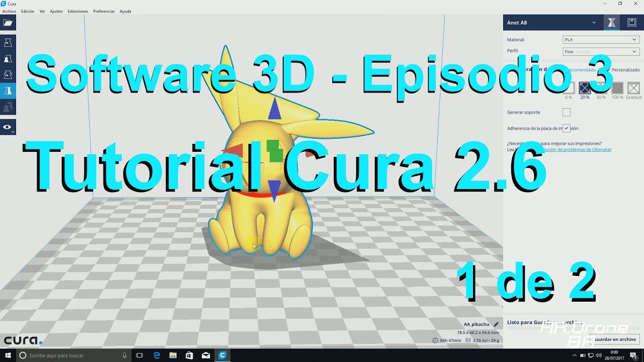Show hidden system tray icons chevron
Image resolution: width=644 pixels, height=362 pixels.
pos(574,355)
